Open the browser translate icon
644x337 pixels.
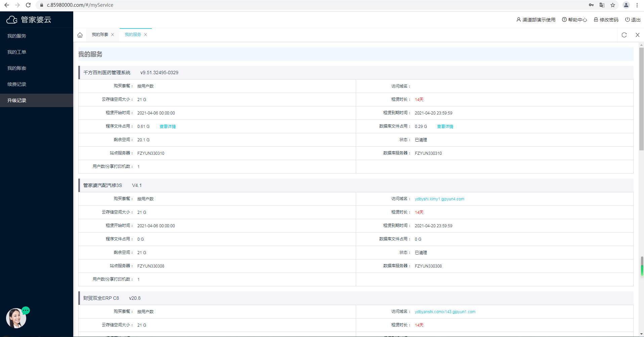click(602, 5)
